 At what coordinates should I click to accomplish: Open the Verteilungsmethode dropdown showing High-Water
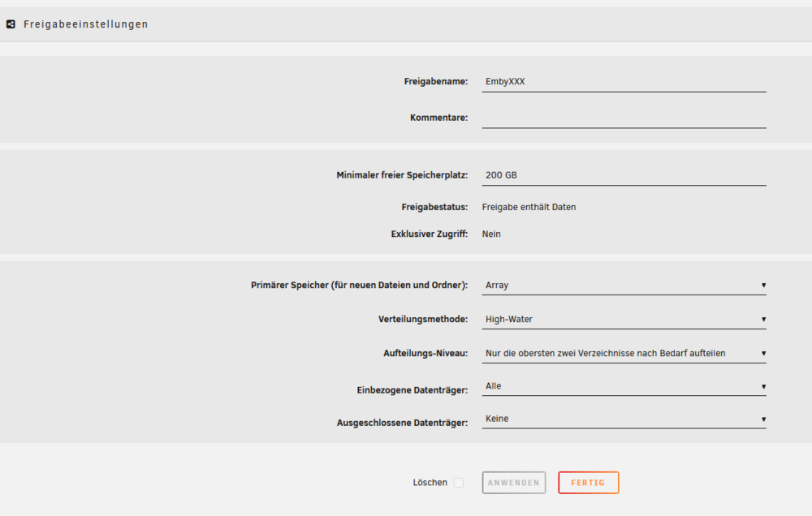click(x=624, y=320)
